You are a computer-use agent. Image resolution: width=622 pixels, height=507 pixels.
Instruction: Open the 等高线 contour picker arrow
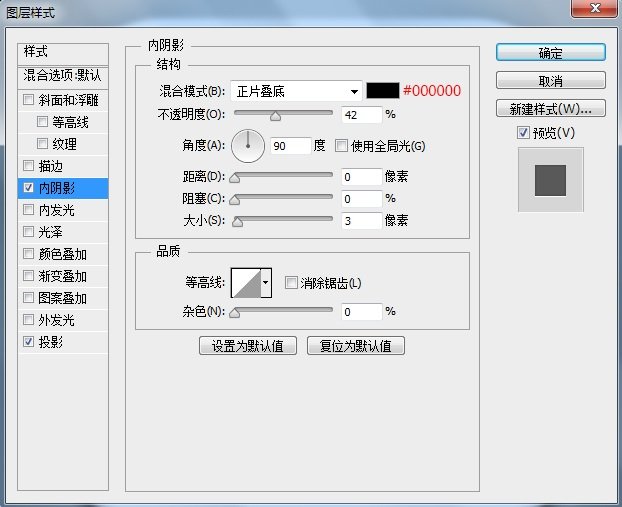266,282
